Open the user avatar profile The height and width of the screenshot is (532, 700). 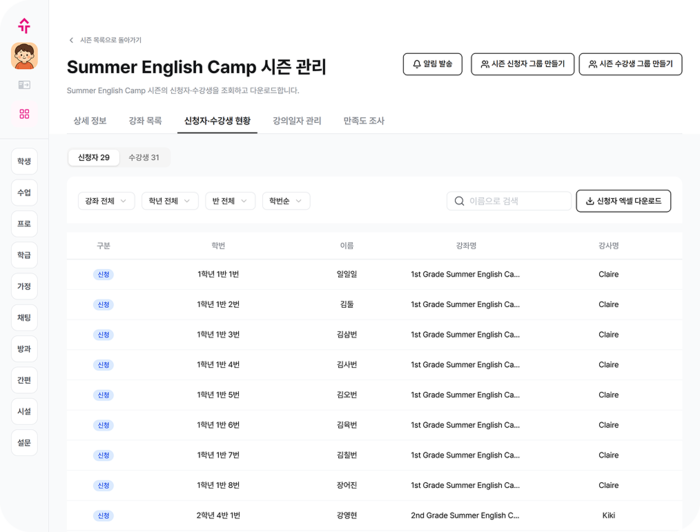pyautogui.click(x=24, y=56)
